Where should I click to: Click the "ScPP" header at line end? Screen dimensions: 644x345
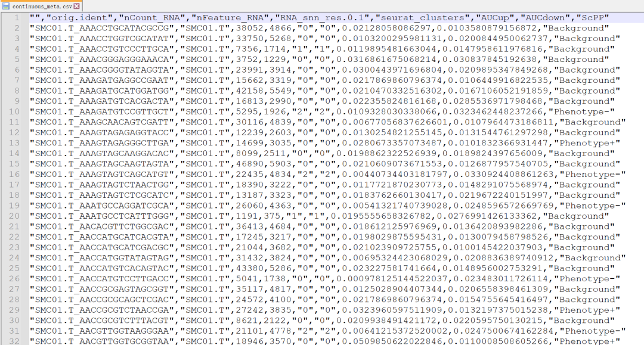coord(588,18)
